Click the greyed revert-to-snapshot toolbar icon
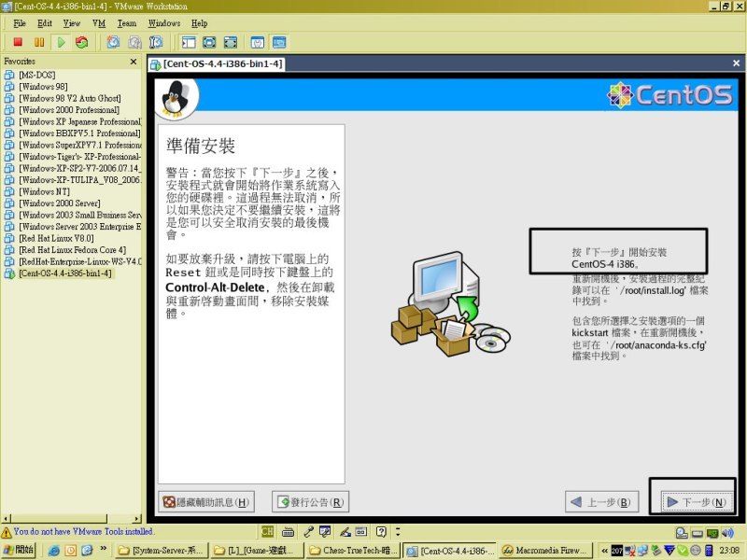 pyautogui.click(x=134, y=42)
